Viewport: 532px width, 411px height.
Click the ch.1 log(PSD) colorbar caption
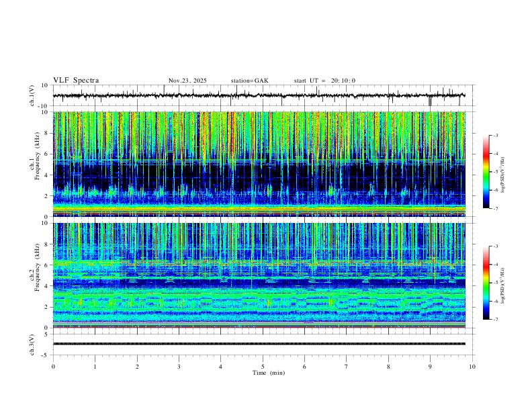pyautogui.click(x=503, y=175)
